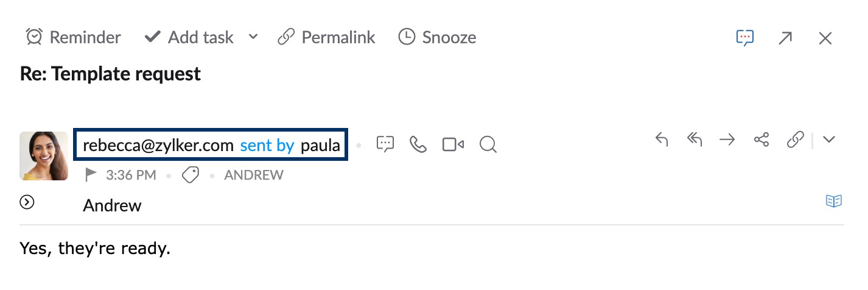The width and height of the screenshot is (868, 290).
Task: Snooze this email
Action: click(437, 38)
